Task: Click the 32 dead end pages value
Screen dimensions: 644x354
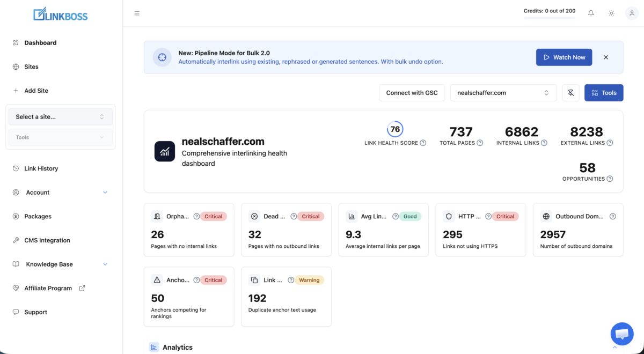Action: (x=255, y=234)
